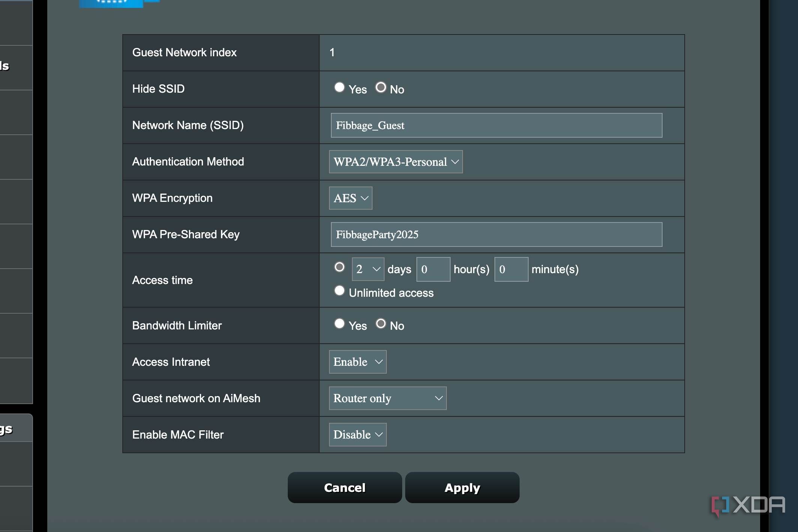This screenshot has width=798, height=532.
Task: Open the Access Intranet dropdown
Action: [357, 362]
